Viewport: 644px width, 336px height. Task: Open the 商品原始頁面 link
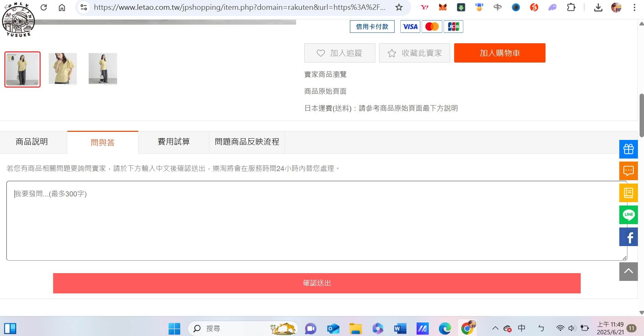tap(325, 91)
